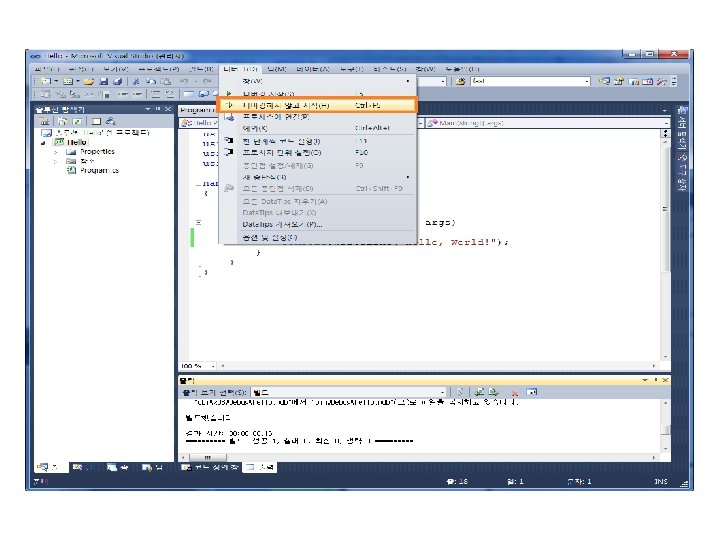Open New Project icon's dropdown arrow
720x540 pixels.
click(56, 81)
